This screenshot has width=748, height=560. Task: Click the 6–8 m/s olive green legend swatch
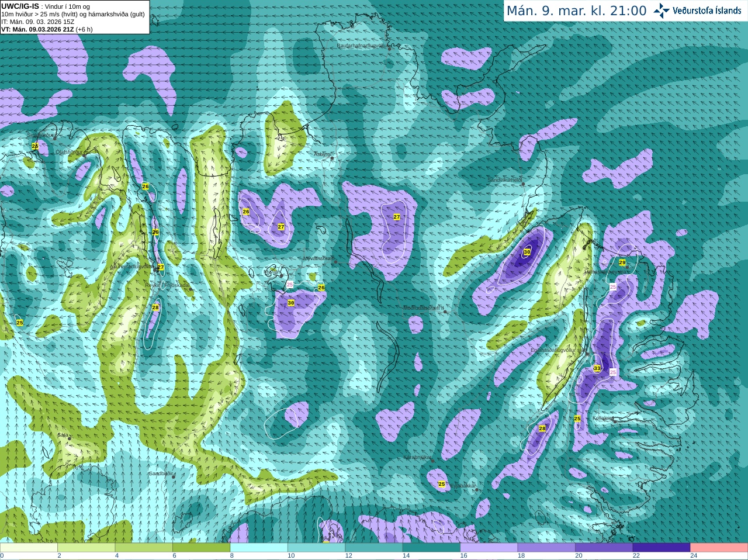202,547
